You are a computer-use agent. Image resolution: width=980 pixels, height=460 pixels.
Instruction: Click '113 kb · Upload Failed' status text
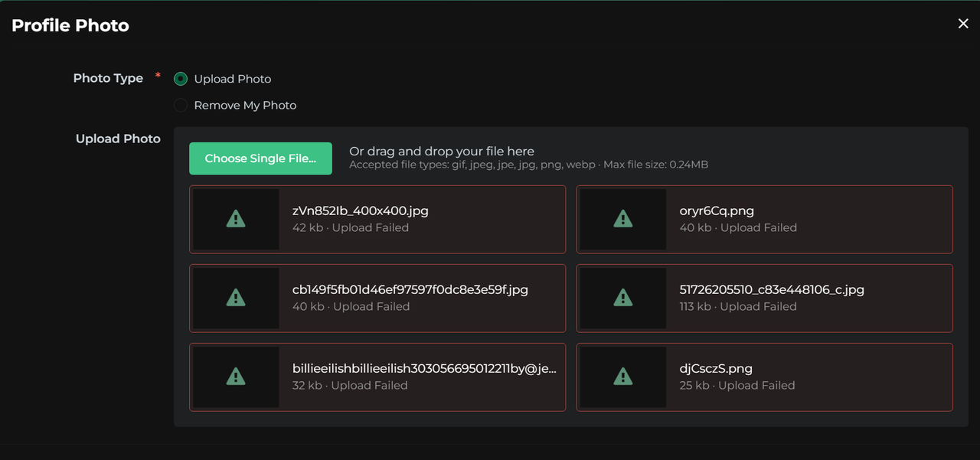738,306
